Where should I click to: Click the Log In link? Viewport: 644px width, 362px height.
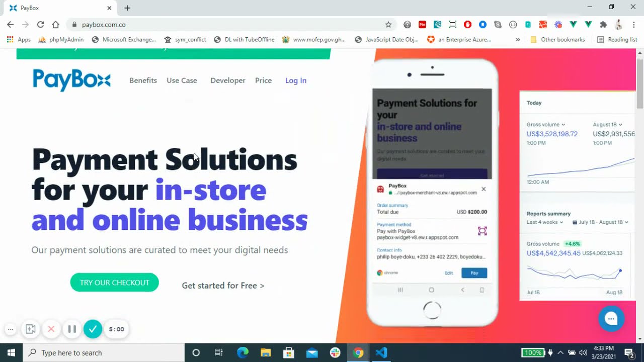pos(296,80)
